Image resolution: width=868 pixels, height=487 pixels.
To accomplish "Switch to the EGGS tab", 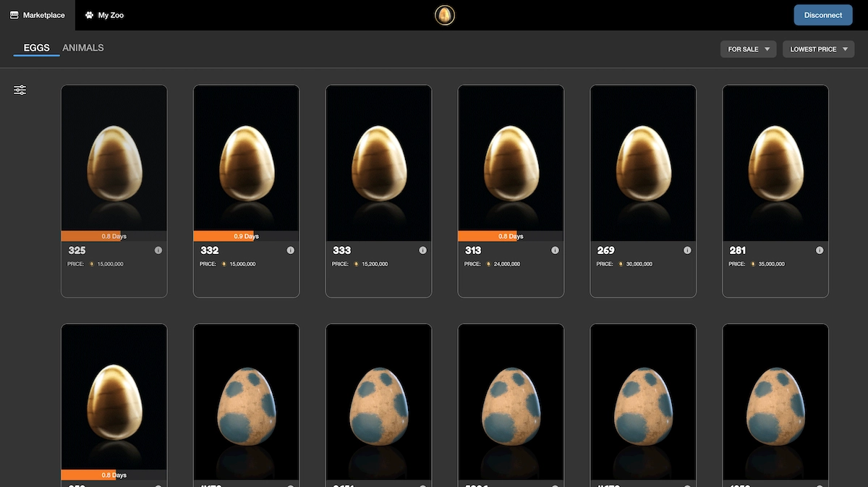I will pyautogui.click(x=36, y=48).
